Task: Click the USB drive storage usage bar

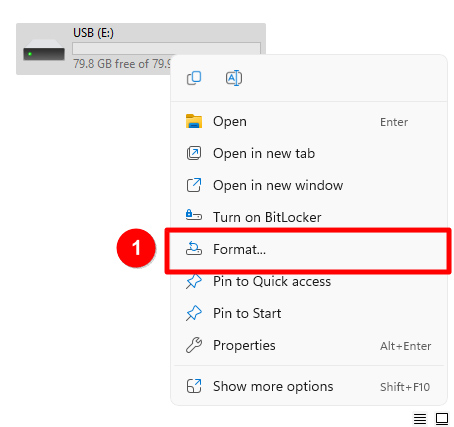Action: (167, 48)
